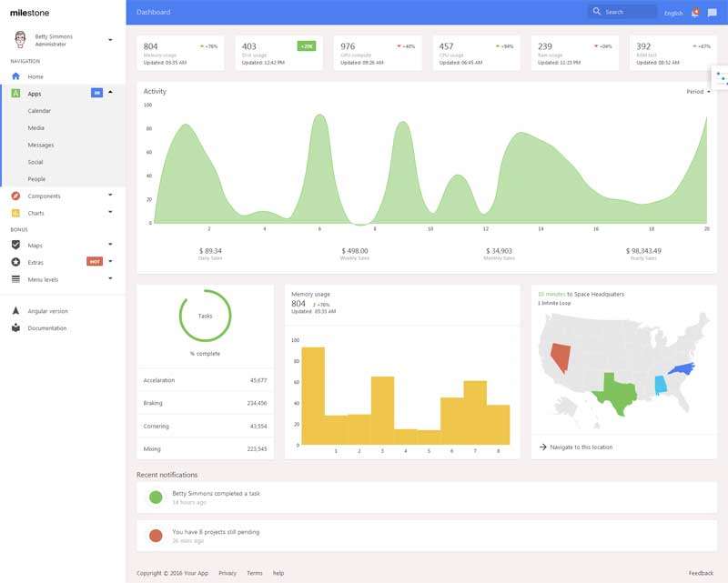
Task: Select Messages under Apps
Action: (41, 145)
